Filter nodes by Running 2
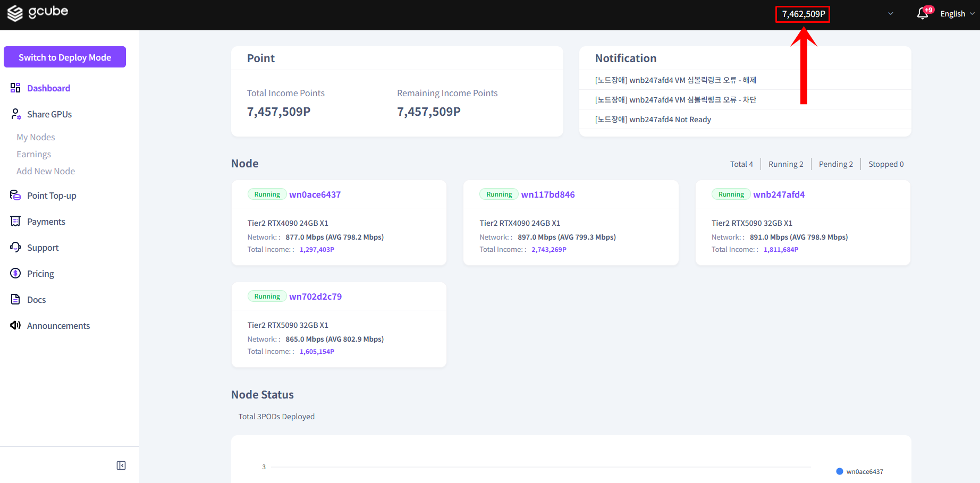 pyautogui.click(x=786, y=164)
